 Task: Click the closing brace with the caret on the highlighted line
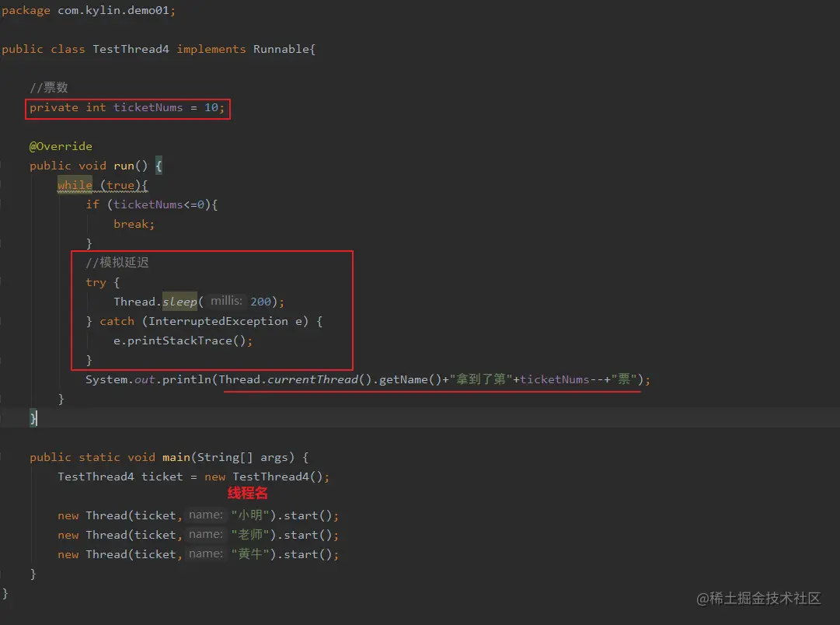tap(33, 418)
